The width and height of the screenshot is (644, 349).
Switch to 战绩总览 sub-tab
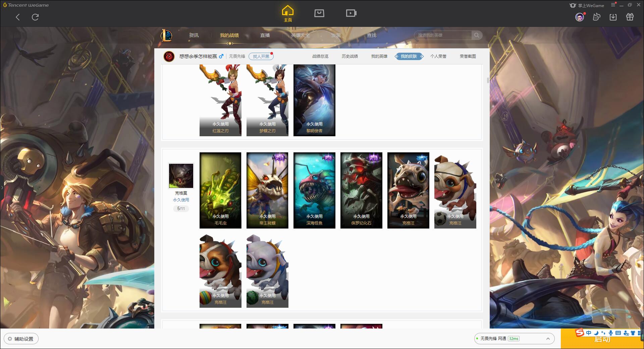click(x=320, y=56)
